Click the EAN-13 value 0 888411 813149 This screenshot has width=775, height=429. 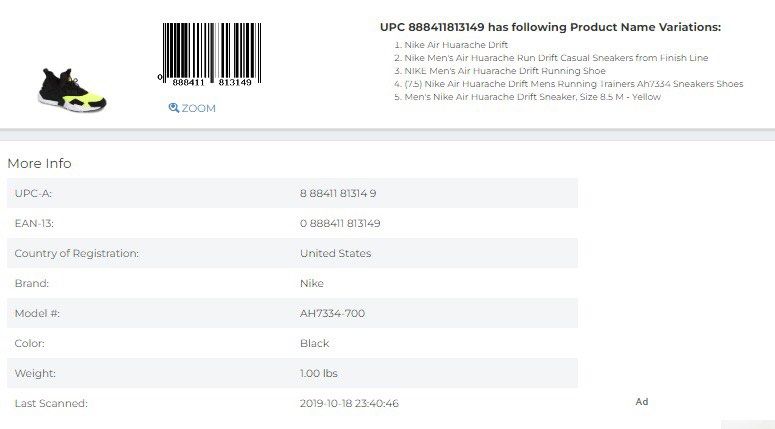pyautogui.click(x=340, y=223)
